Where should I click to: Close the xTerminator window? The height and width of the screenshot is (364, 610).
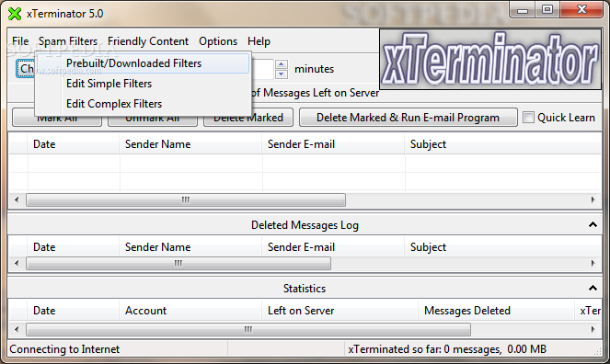click(581, 10)
